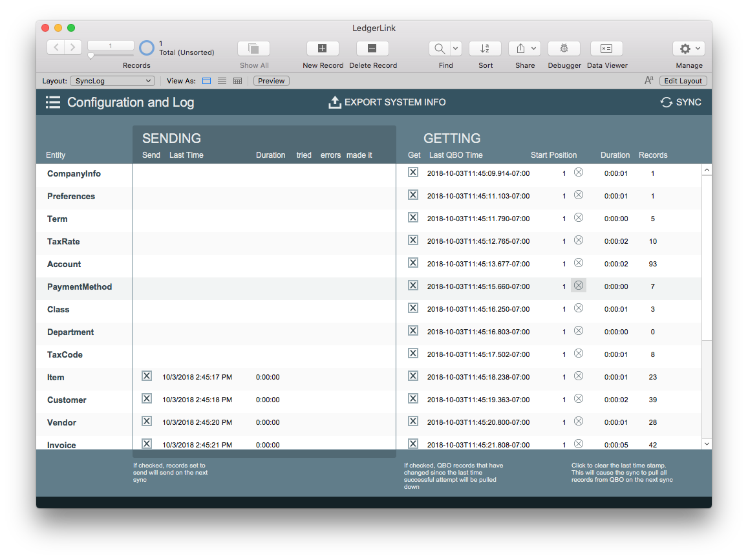The width and height of the screenshot is (748, 560).
Task: Click the record number field
Action: [x=111, y=46]
